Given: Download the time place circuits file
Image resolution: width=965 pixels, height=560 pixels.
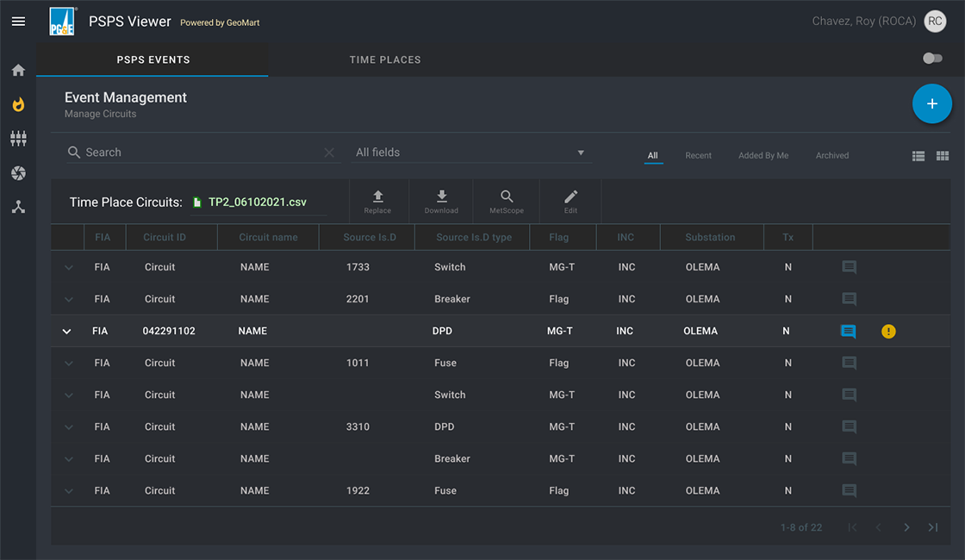Looking at the screenshot, I should tap(441, 202).
